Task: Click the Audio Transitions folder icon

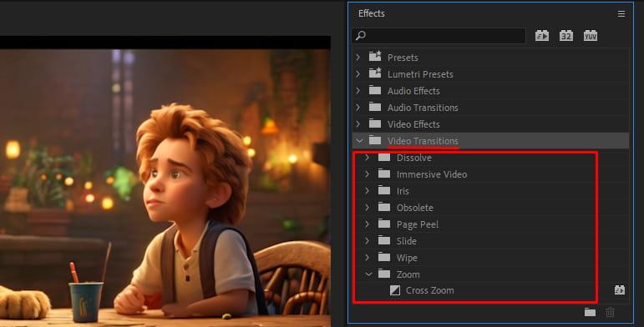Action: pyautogui.click(x=375, y=107)
